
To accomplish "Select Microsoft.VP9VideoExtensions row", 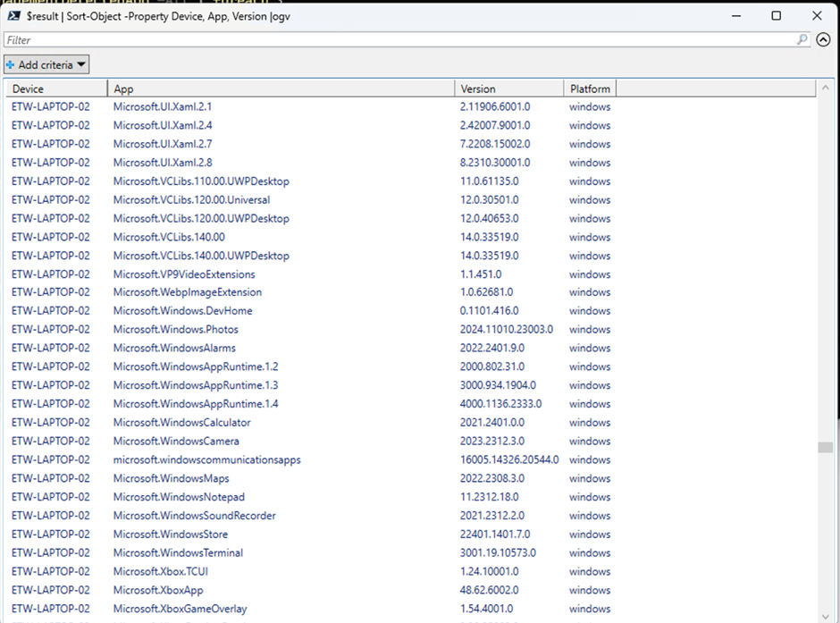I will tap(411, 274).
